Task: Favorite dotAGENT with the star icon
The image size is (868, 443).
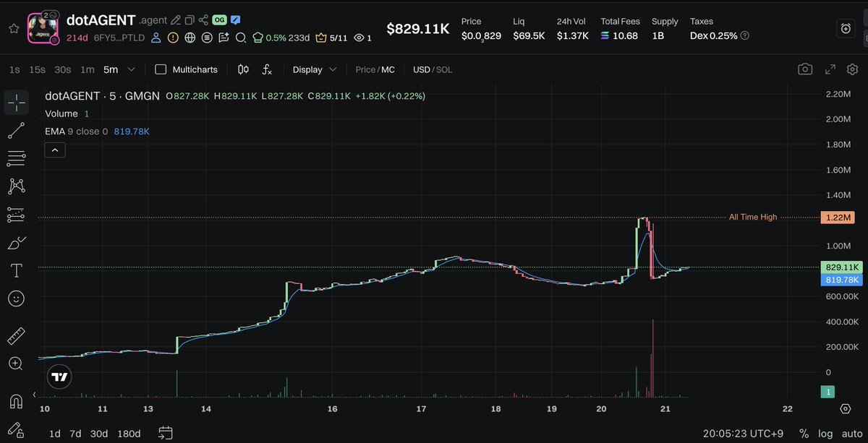Action: [13, 29]
